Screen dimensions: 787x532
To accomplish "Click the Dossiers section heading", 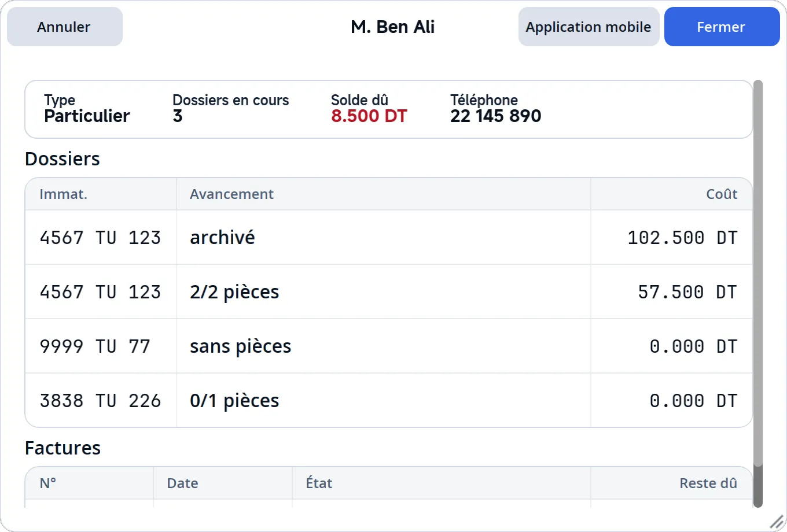I will tap(62, 159).
